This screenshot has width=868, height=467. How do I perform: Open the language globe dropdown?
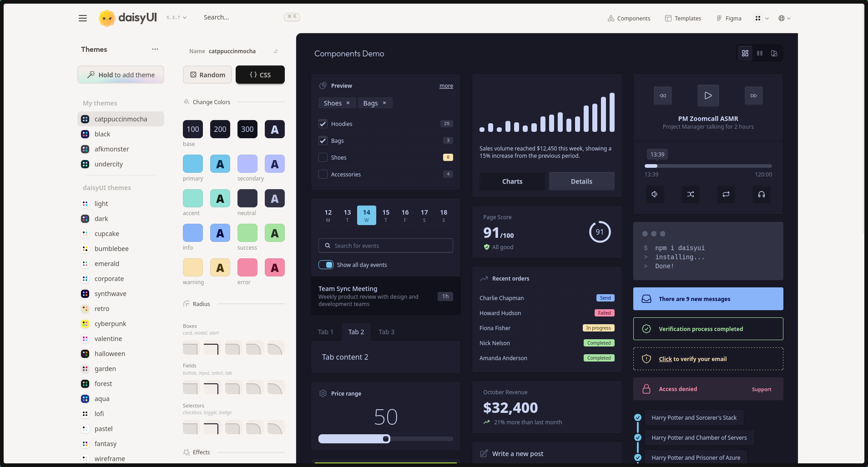tap(785, 18)
